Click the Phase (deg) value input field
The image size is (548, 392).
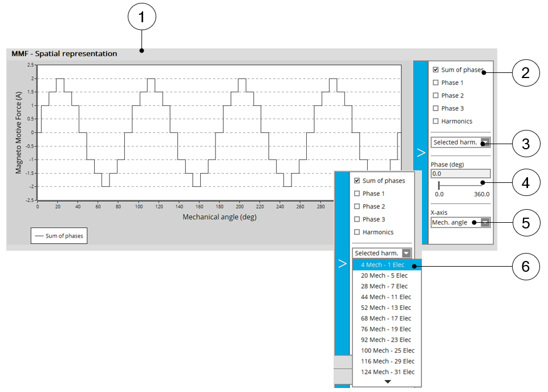(x=460, y=174)
